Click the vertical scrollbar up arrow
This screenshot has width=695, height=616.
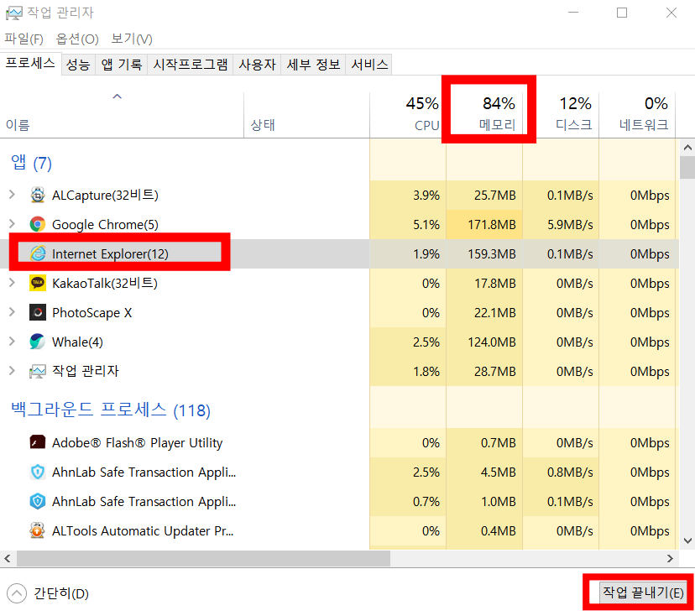(x=687, y=148)
